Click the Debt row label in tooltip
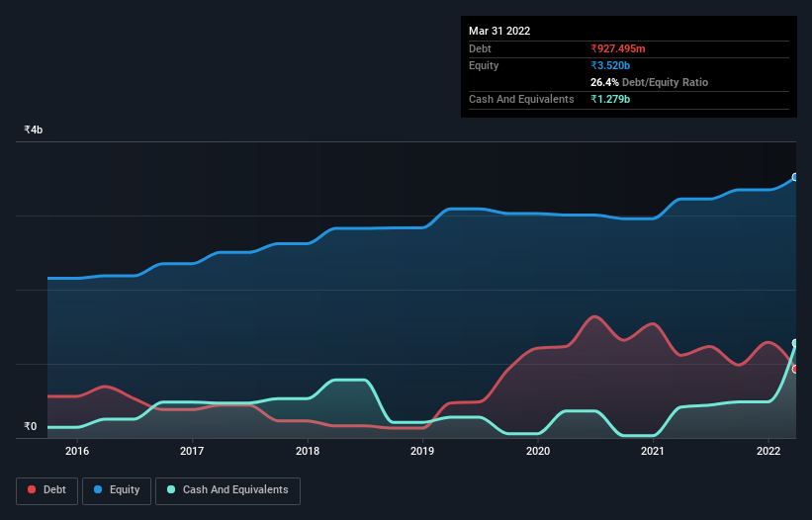812x520 pixels. click(x=480, y=48)
